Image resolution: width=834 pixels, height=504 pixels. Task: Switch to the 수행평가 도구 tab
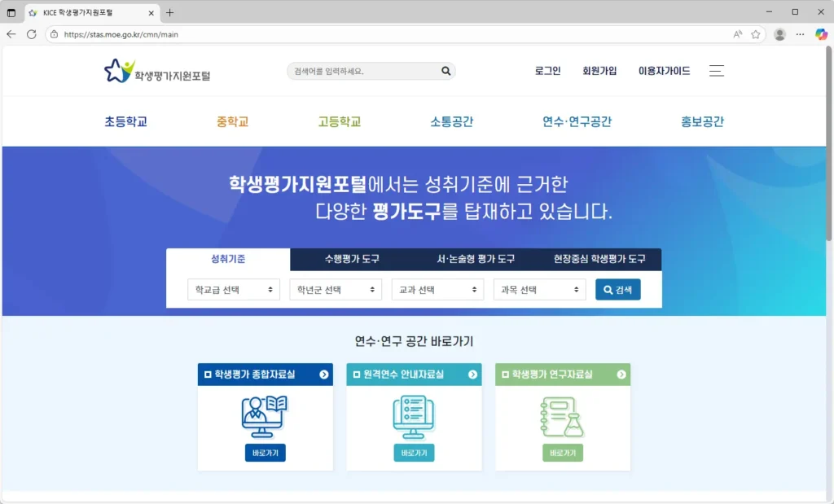pos(353,259)
